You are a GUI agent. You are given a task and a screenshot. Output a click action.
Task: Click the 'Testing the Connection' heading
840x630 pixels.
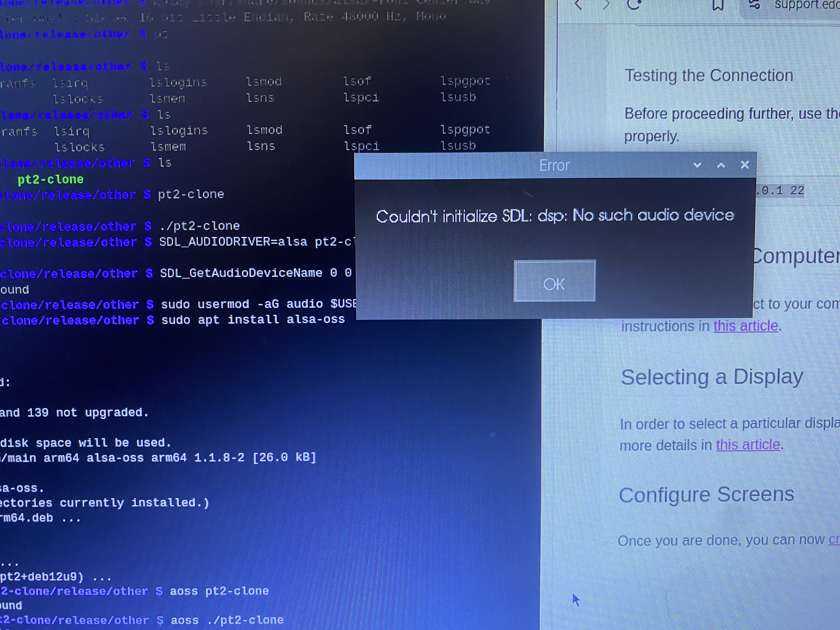(709, 75)
